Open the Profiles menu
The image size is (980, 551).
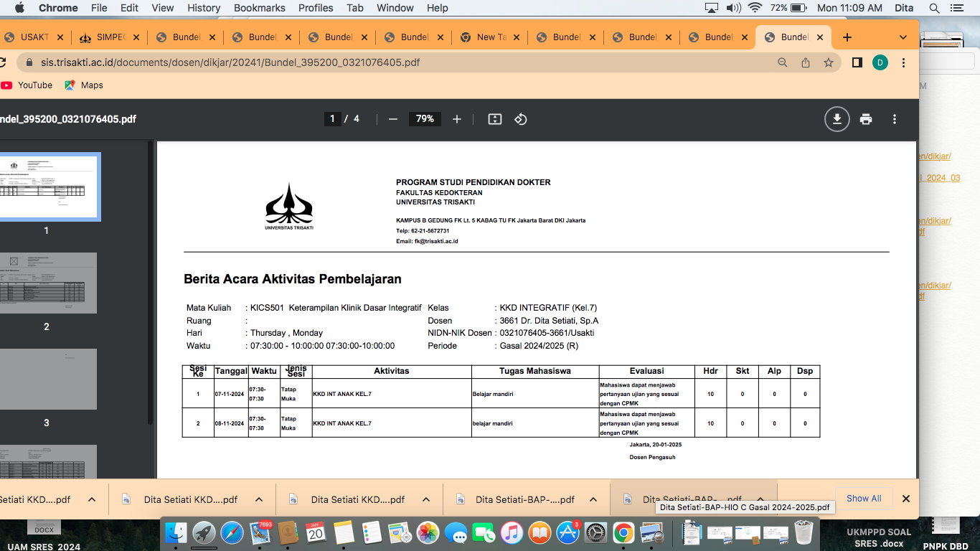coord(316,8)
